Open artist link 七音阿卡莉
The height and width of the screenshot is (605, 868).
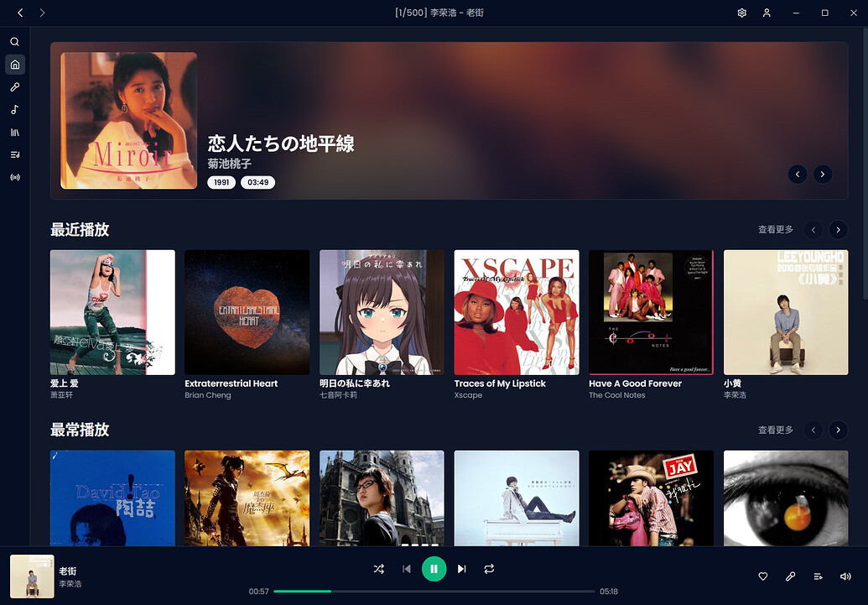pos(338,395)
